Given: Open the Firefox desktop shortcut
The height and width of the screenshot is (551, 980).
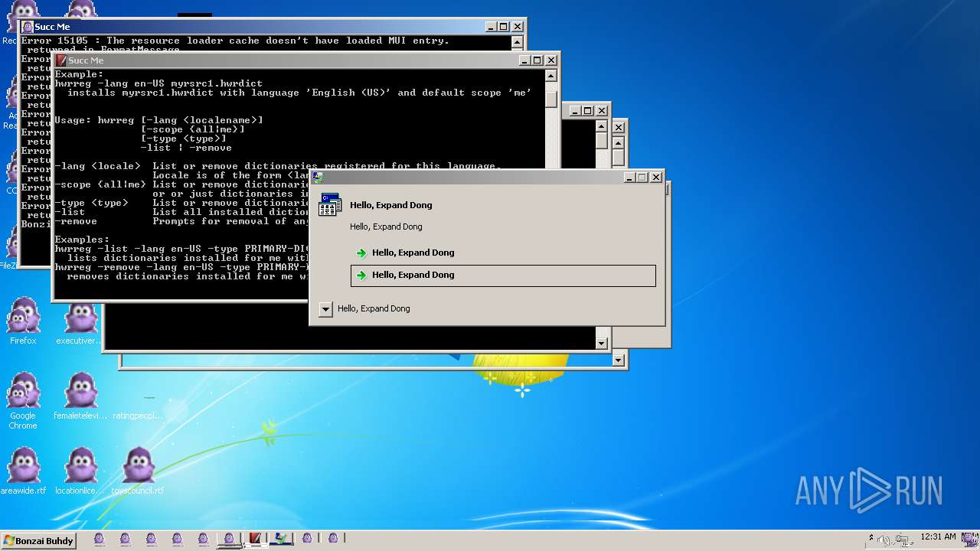Looking at the screenshot, I should pos(23,321).
